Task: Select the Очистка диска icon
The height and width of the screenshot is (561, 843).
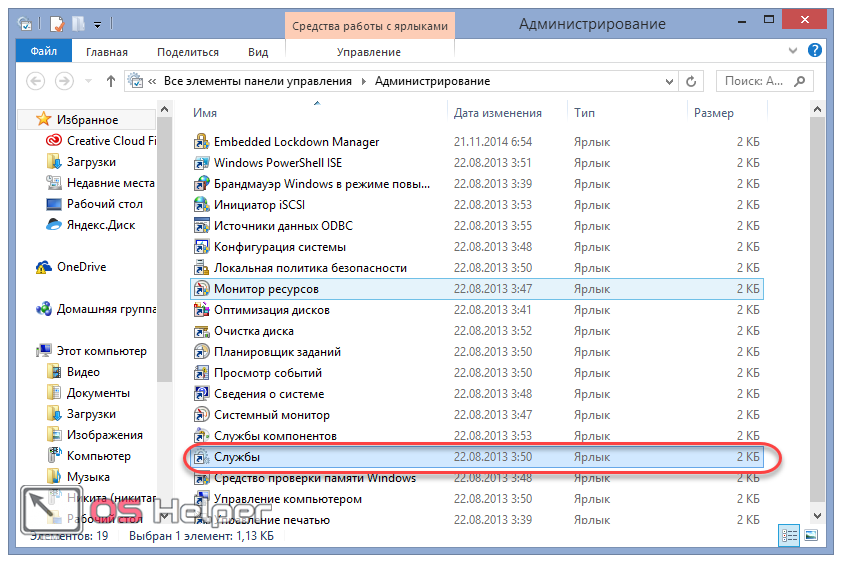Action: pos(201,331)
